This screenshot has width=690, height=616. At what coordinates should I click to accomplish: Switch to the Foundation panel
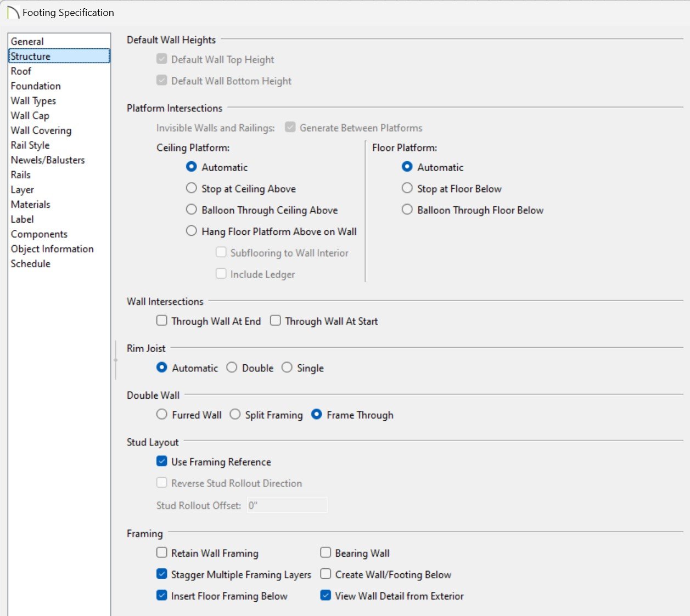pos(36,86)
